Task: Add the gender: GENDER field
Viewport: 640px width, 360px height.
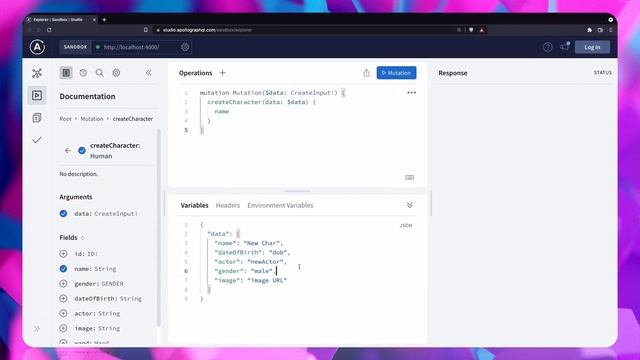Action: coord(63,284)
